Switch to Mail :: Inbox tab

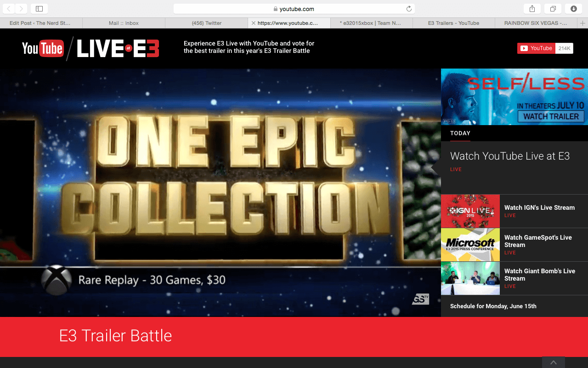pyautogui.click(x=124, y=23)
